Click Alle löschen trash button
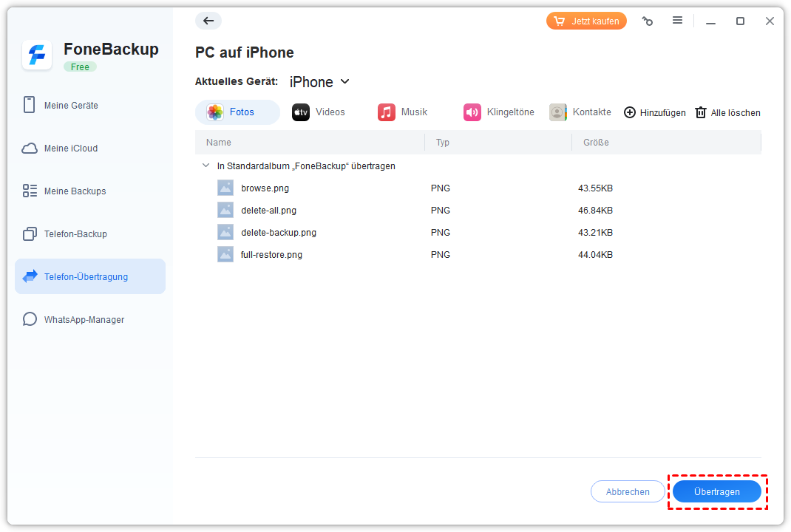The width and height of the screenshot is (791, 532). (727, 113)
